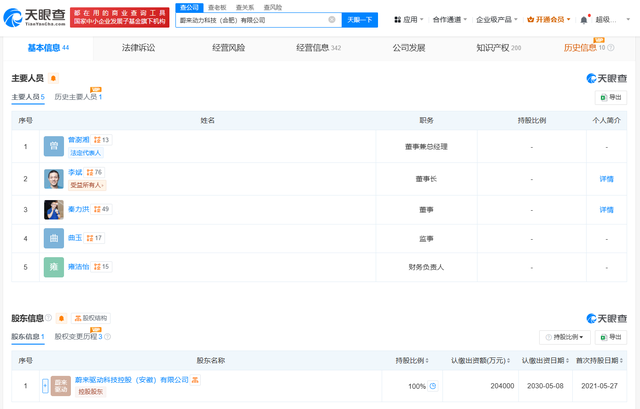The width and height of the screenshot is (640, 409).
Task: Open 曲玉's related companies count 17
Action: pyautogui.click(x=94, y=238)
